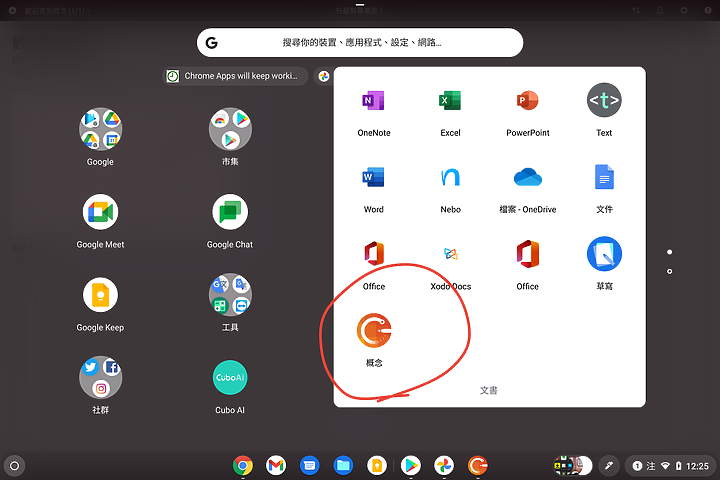Screen dimensions: 720x480
Task: Click the 注 input method indicator
Action: click(x=651, y=466)
